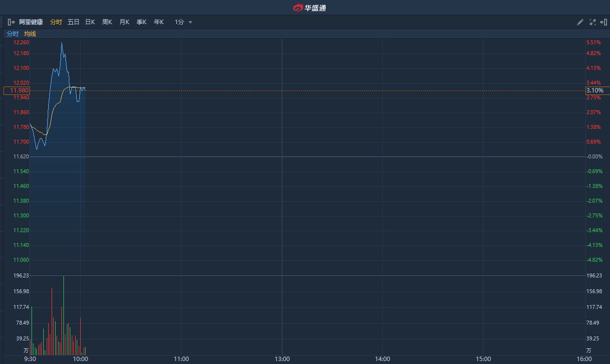Switch to the 日K chart tab
This screenshot has height=364, width=610.
[90, 22]
